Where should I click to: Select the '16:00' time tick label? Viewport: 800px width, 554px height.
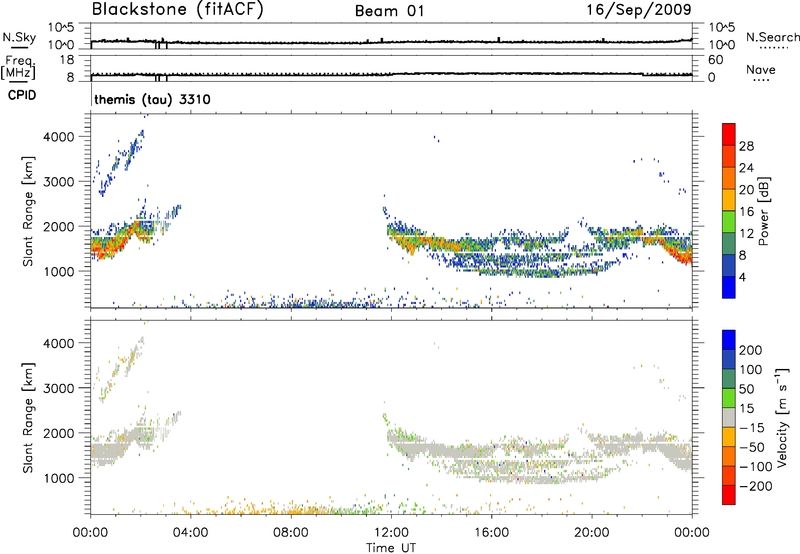point(491,533)
